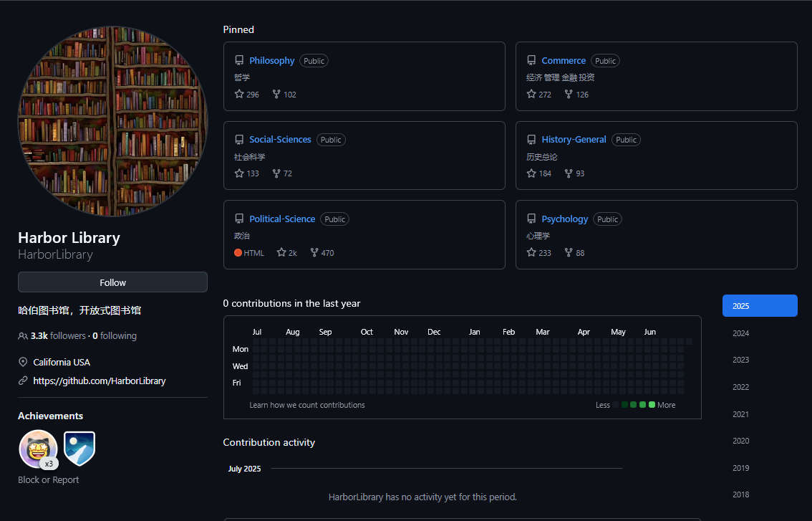View Commerce's 126 forks

coord(576,95)
